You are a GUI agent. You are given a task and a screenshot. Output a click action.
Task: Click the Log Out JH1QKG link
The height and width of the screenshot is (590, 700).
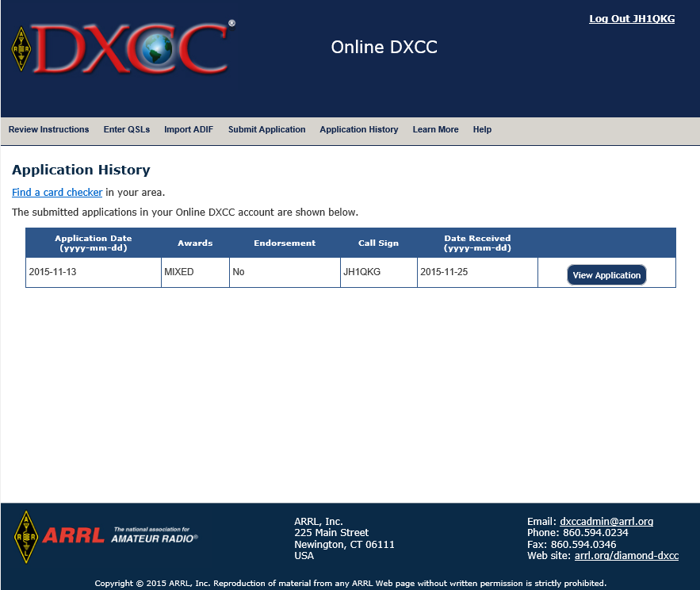[632, 18]
